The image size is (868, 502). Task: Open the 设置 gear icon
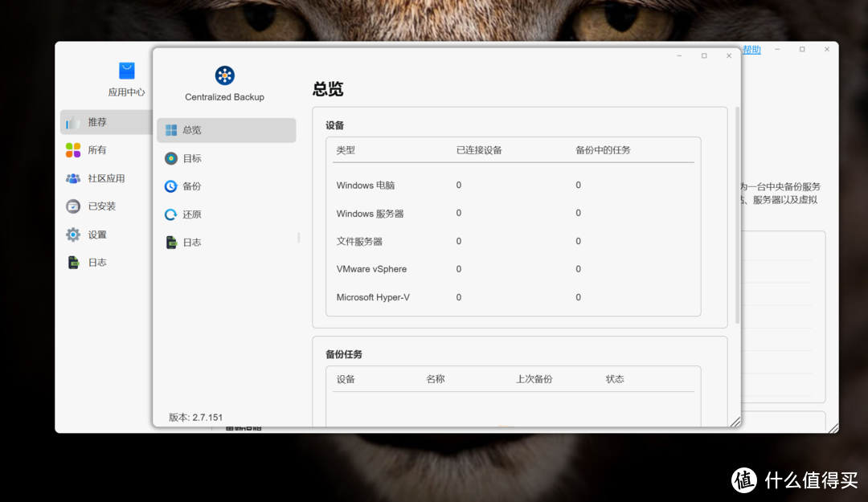click(74, 234)
